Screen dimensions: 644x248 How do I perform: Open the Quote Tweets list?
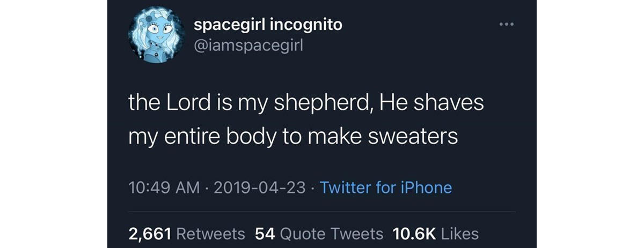pyautogui.click(x=332, y=234)
